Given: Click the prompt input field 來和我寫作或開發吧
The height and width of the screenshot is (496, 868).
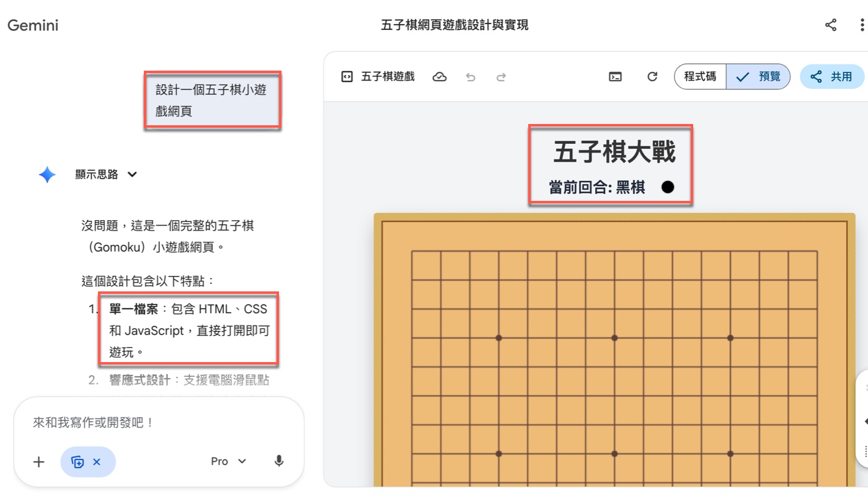Looking at the screenshot, I should point(124,422).
